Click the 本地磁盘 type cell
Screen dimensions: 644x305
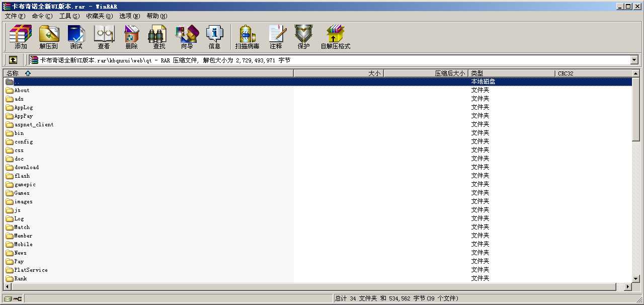coord(483,82)
